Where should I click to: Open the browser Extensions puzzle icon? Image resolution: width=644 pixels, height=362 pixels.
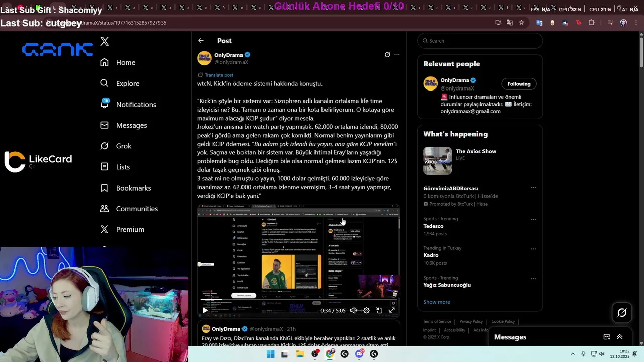(x=591, y=23)
